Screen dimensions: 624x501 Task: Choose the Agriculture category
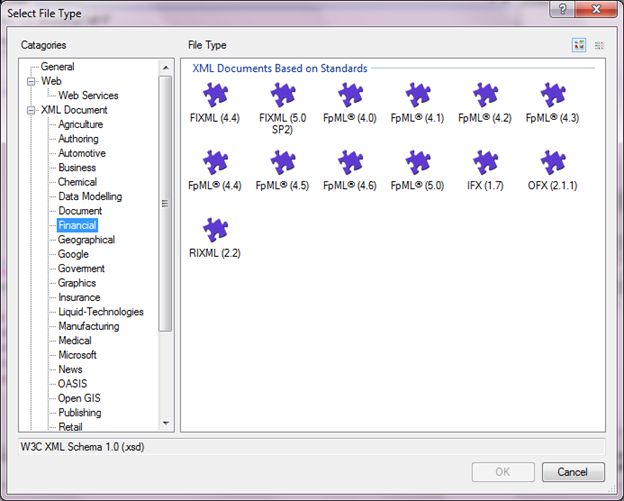[x=80, y=124]
